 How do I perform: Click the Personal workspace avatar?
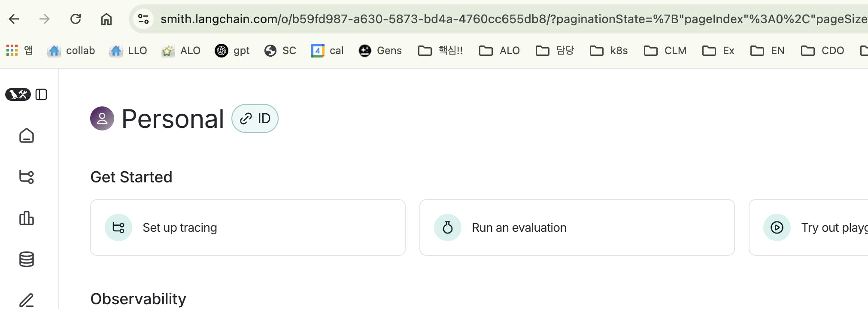tap(102, 118)
